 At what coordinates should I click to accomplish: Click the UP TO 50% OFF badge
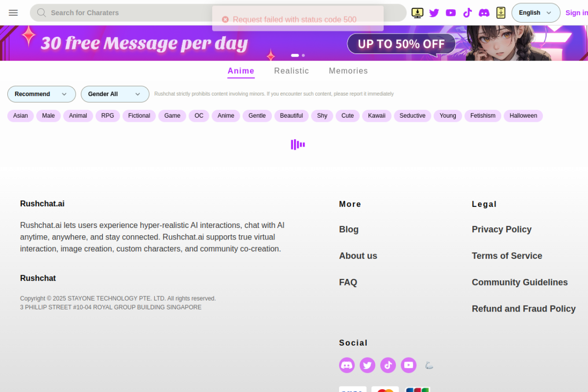(401, 44)
